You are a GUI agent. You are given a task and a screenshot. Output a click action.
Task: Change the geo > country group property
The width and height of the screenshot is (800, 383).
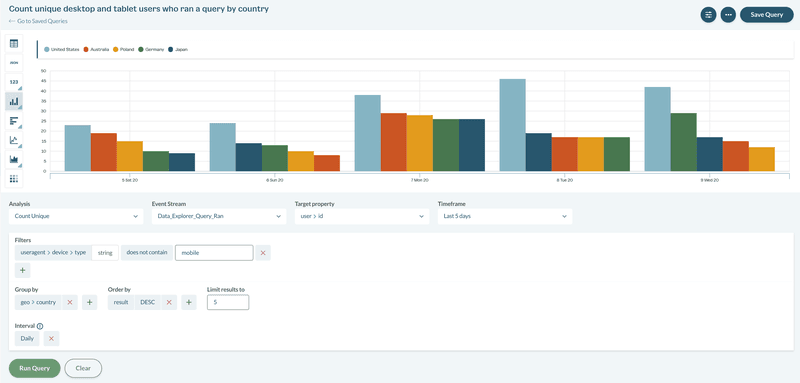click(38, 302)
